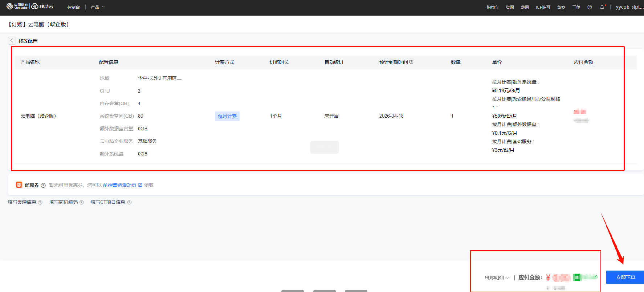Click the expiry date 2026-04-18
644x292 pixels.
(x=391, y=116)
